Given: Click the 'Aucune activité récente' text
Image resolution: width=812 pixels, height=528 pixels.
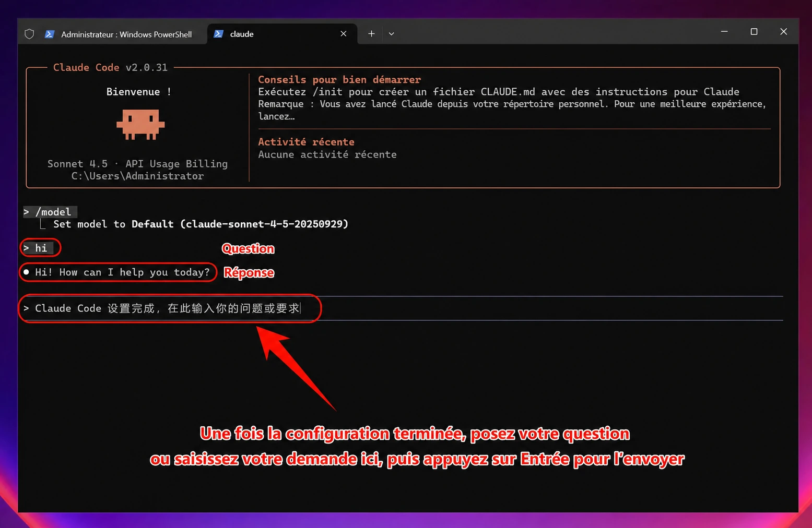Looking at the screenshot, I should pyautogui.click(x=327, y=154).
